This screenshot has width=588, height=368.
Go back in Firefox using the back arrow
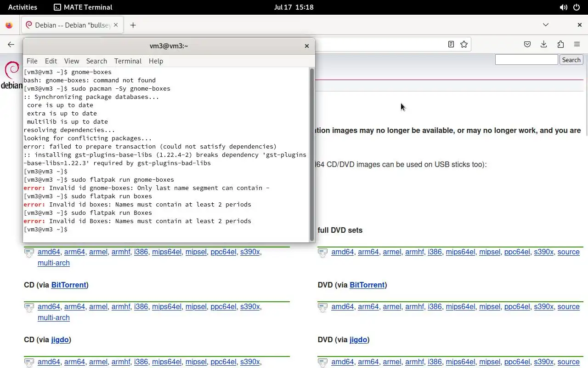pyautogui.click(x=11, y=44)
